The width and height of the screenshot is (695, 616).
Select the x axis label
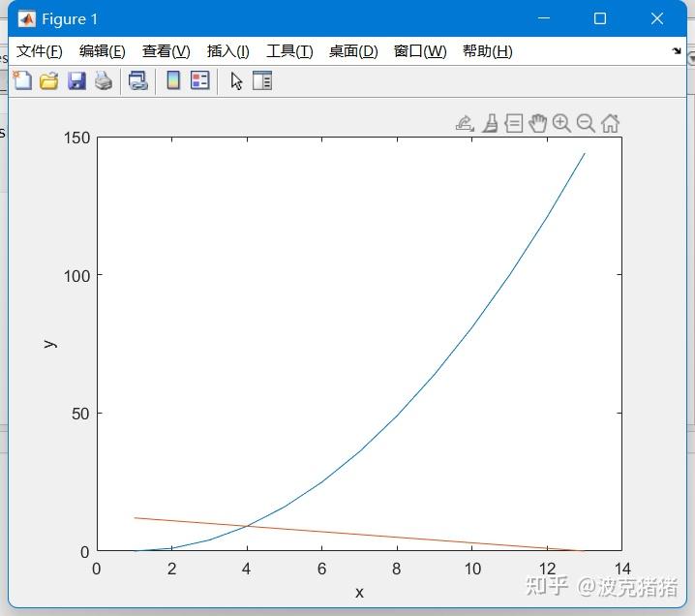[359, 593]
